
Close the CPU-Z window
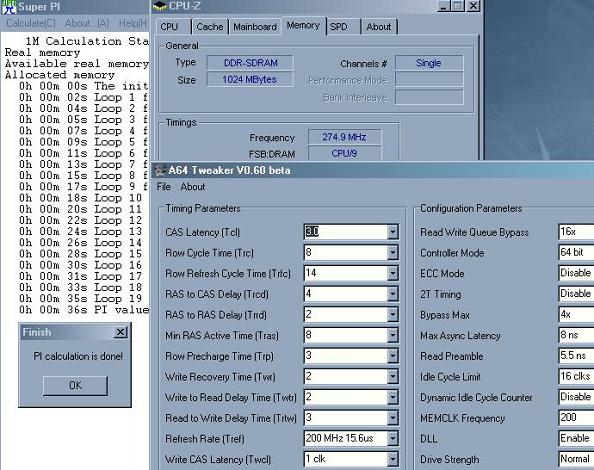pyautogui.click(x=473, y=6)
